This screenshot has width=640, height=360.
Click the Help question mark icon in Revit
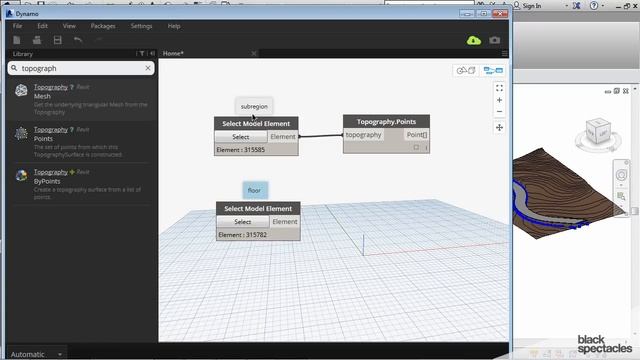[594, 5]
